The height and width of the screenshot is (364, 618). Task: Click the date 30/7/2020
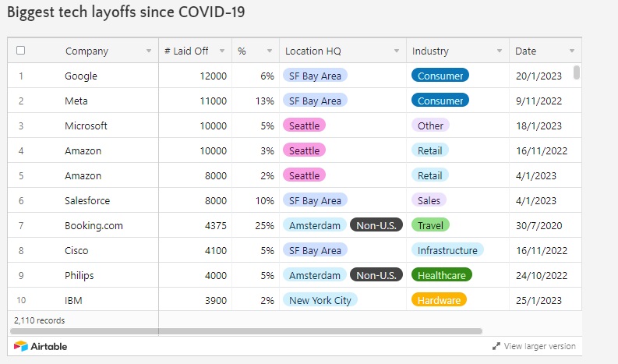click(539, 225)
